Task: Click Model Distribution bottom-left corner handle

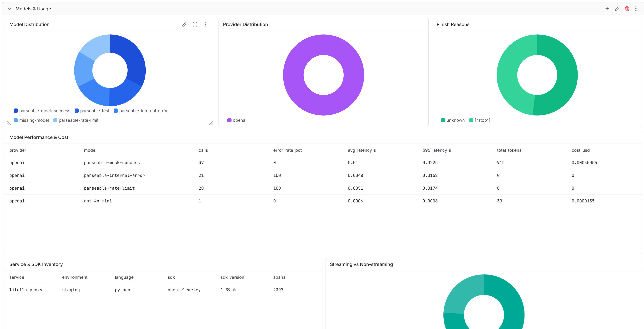Action: (9, 123)
